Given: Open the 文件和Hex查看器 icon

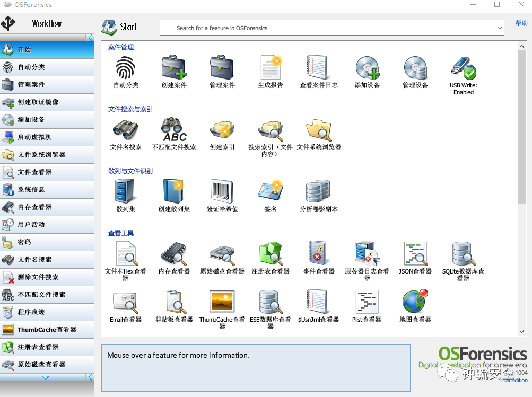Looking at the screenshot, I should [x=126, y=253].
